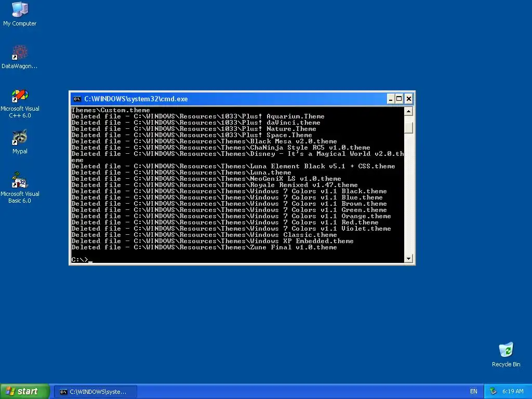Click the cmd scrollbar down arrow
Screen dimensions: 532x399
(x=408, y=259)
